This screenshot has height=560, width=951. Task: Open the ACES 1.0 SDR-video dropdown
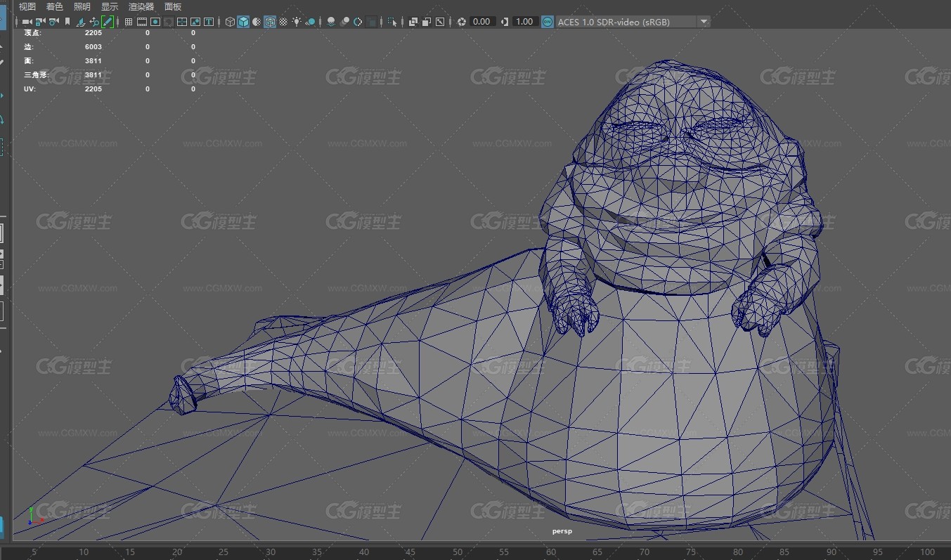click(633, 22)
